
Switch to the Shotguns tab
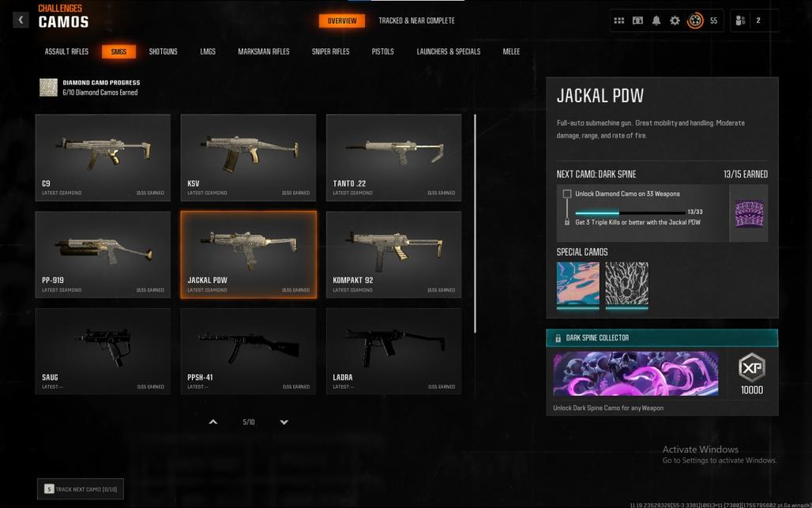click(x=164, y=51)
